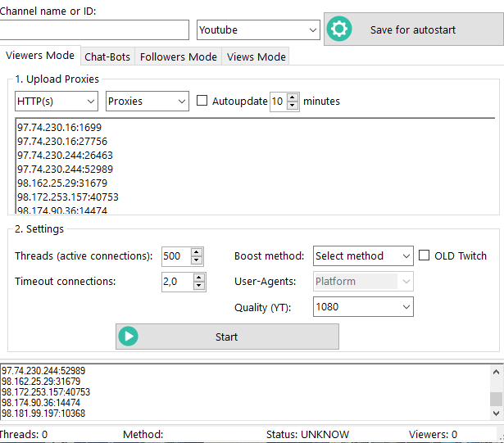Click the Save for autostart button
The image size is (504, 443).
[x=412, y=29]
